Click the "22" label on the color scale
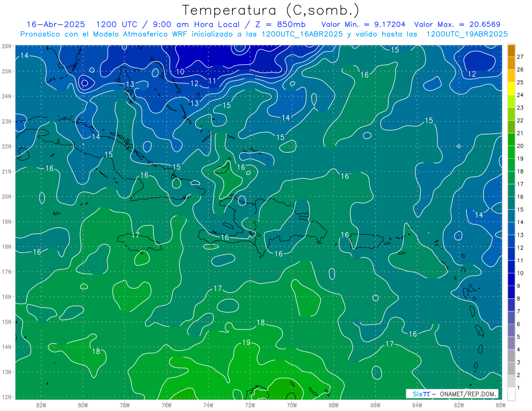This screenshot has width=532, height=411. (x=520, y=120)
